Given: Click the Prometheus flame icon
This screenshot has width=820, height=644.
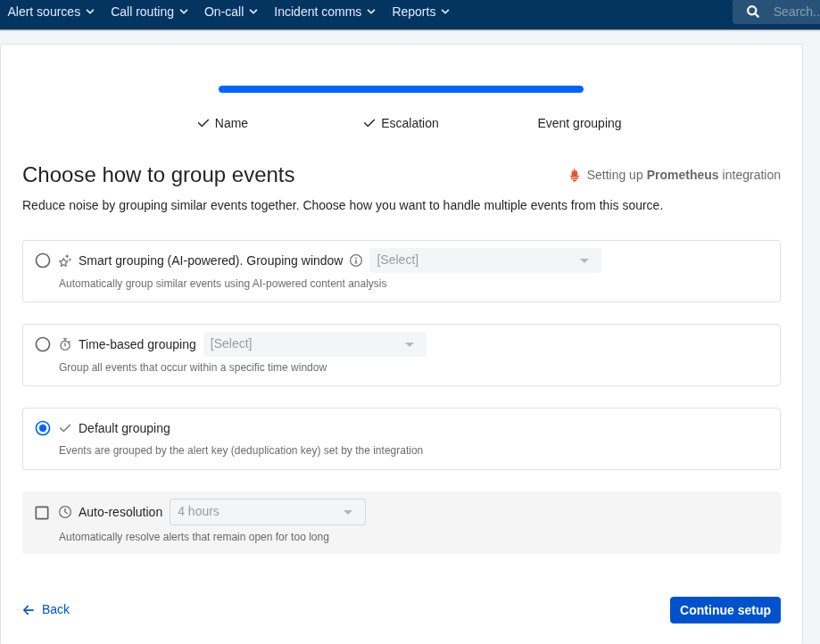Looking at the screenshot, I should [x=575, y=175].
